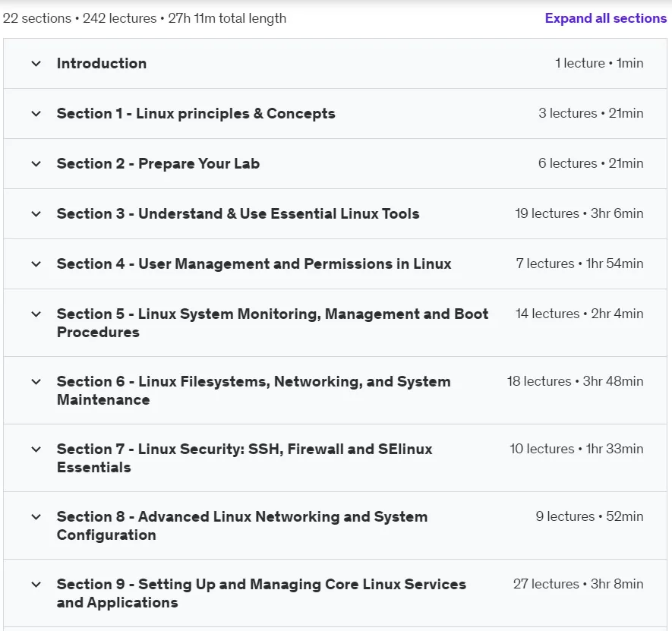Click the course summary total length text
The image size is (672, 631).
pos(144,18)
